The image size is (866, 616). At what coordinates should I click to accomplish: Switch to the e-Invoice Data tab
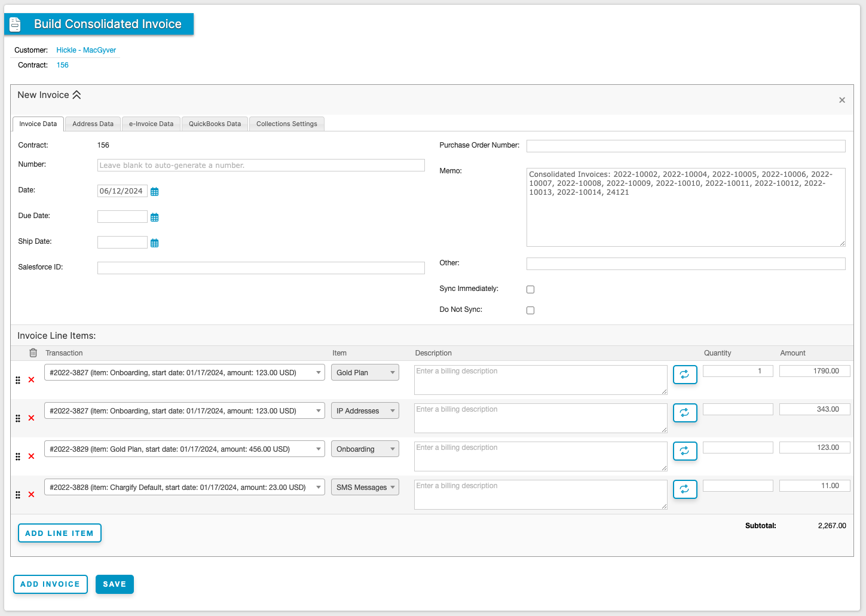tap(151, 124)
